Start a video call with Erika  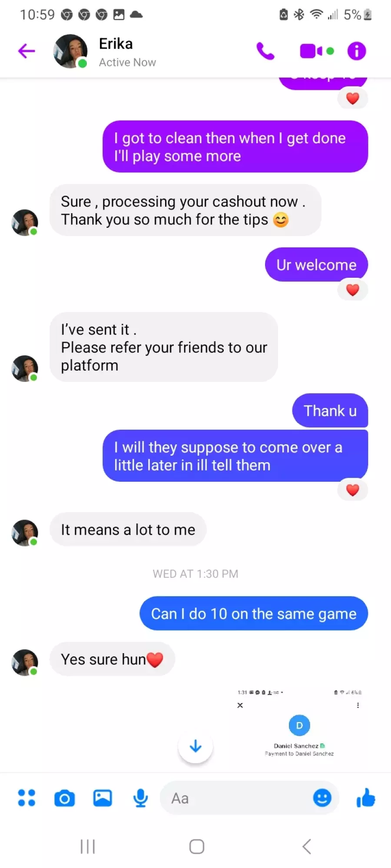[x=317, y=51]
